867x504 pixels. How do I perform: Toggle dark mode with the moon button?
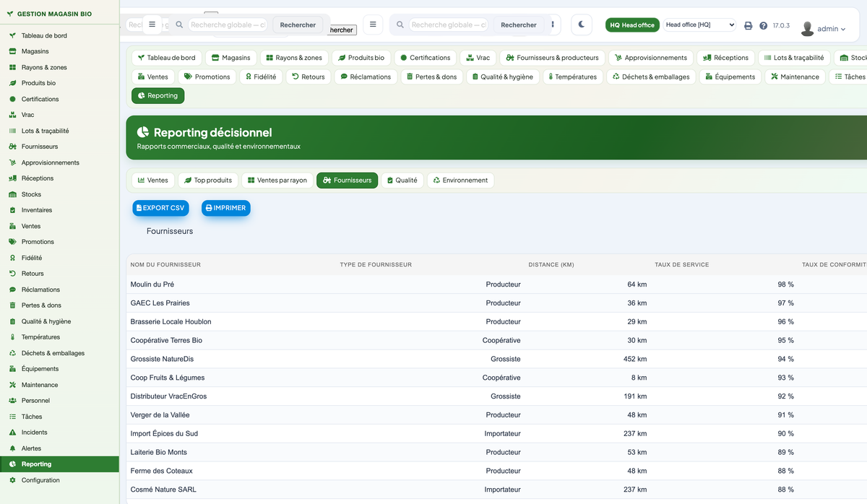582,25
